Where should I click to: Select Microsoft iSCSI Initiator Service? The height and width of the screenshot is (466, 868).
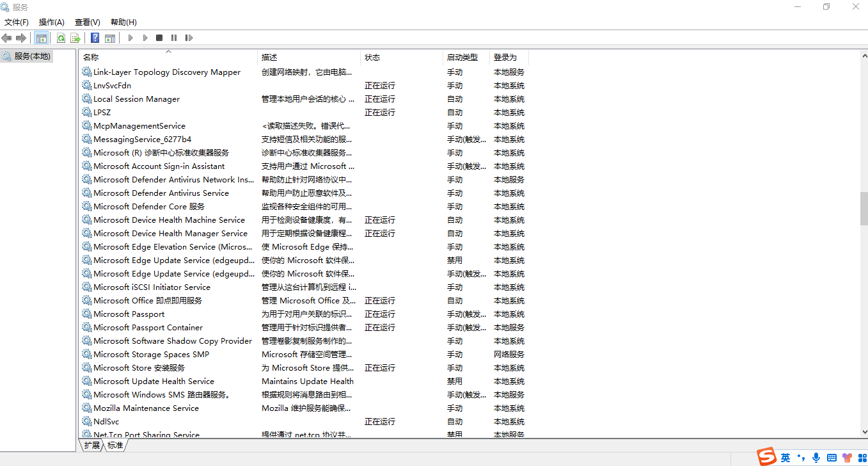(x=152, y=287)
